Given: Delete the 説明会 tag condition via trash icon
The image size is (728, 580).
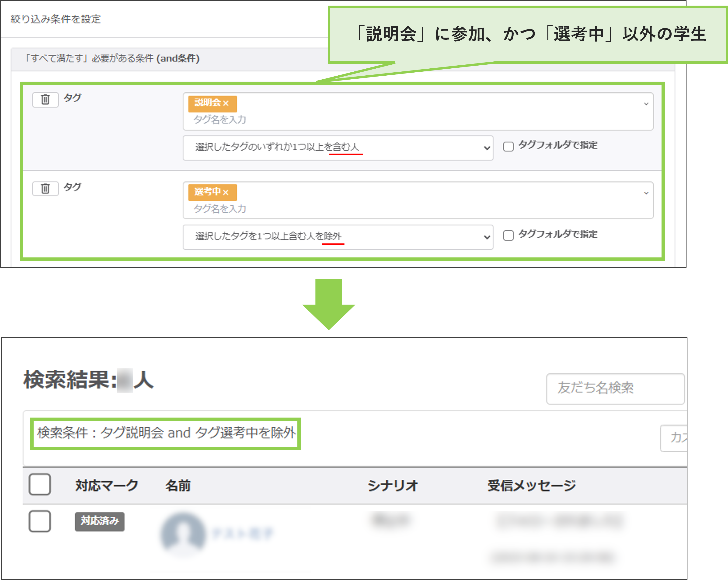Looking at the screenshot, I should [45, 100].
